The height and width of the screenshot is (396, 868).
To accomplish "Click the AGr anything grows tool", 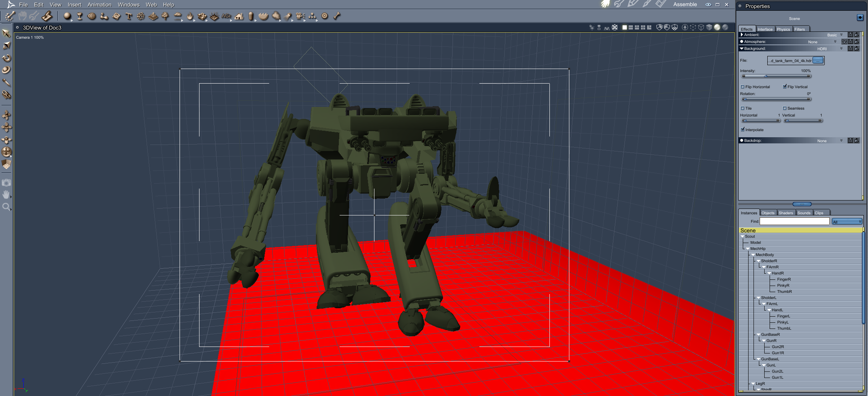I will click(226, 16).
